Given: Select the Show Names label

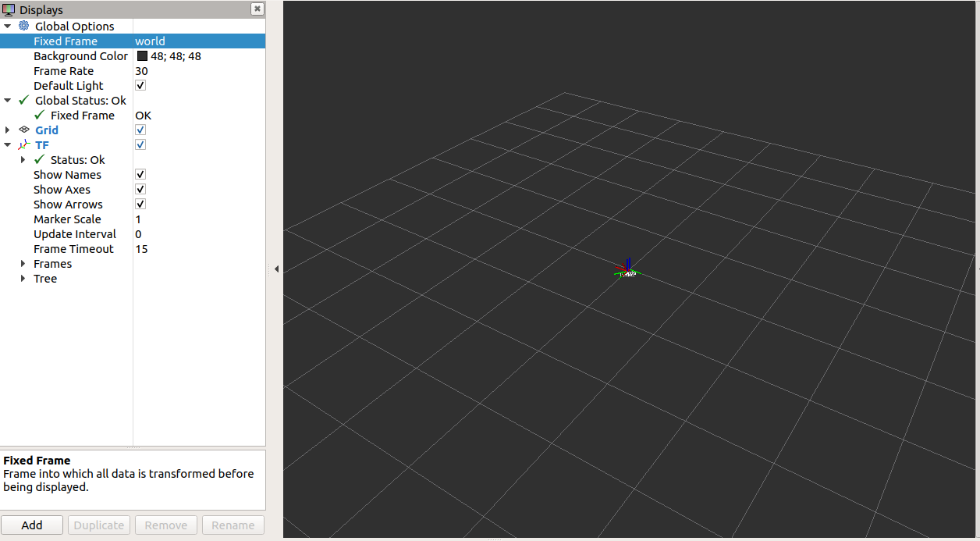Looking at the screenshot, I should (x=67, y=174).
